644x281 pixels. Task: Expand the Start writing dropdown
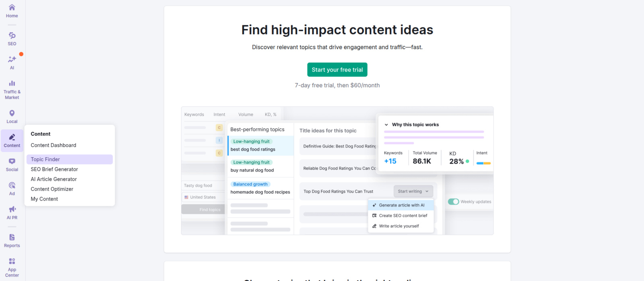click(413, 191)
